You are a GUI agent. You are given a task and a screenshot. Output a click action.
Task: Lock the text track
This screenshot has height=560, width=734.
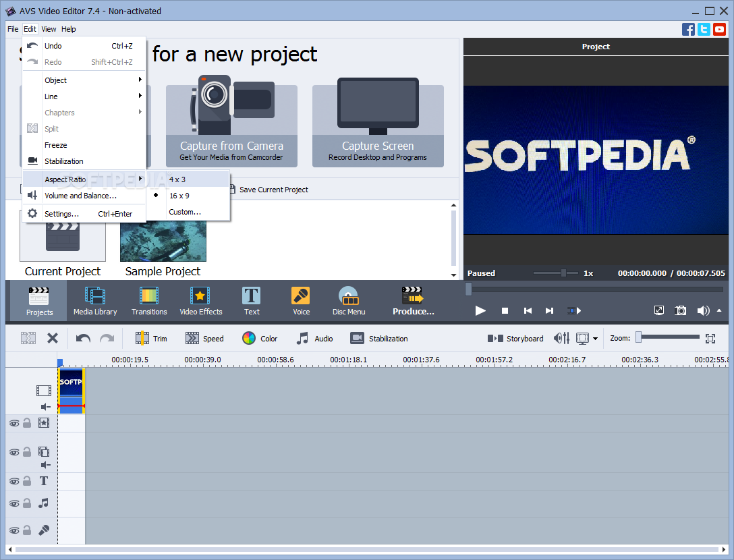coord(27,481)
